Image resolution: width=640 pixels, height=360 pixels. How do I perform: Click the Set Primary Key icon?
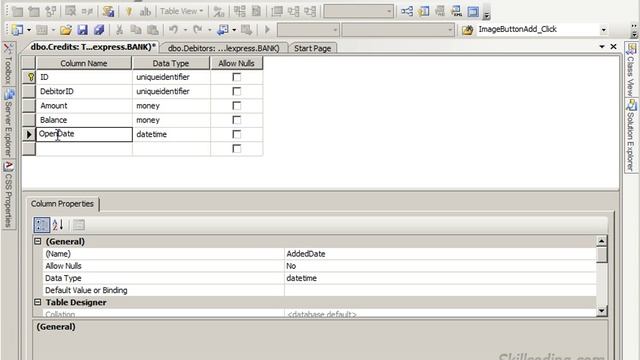pyautogui.click(x=129, y=11)
